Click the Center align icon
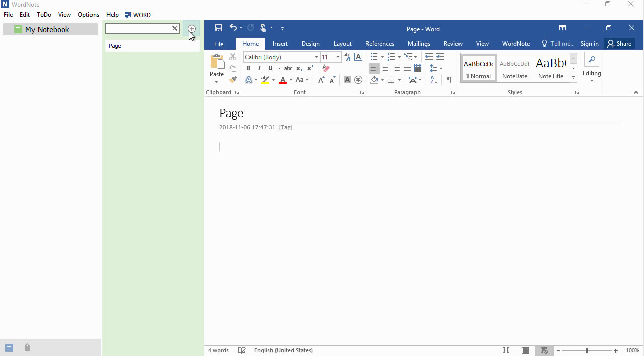 (x=385, y=68)
